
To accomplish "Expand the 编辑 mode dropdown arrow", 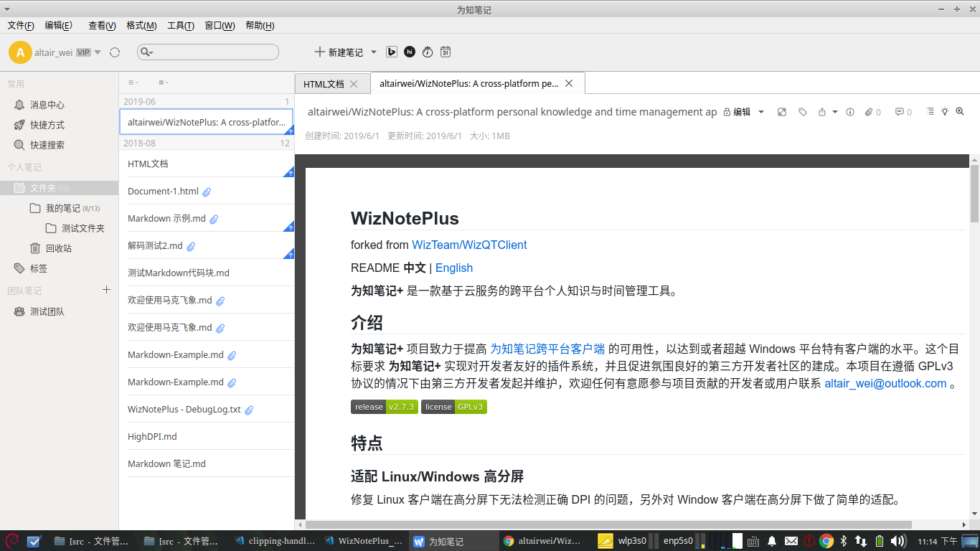I will pos(761,112).
